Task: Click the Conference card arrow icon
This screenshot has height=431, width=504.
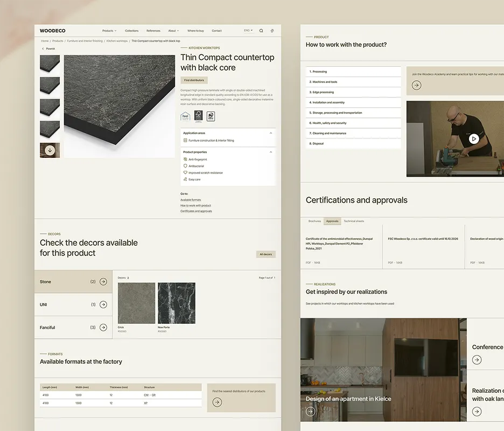Action: pyautogui.click(x=477, y=359)
